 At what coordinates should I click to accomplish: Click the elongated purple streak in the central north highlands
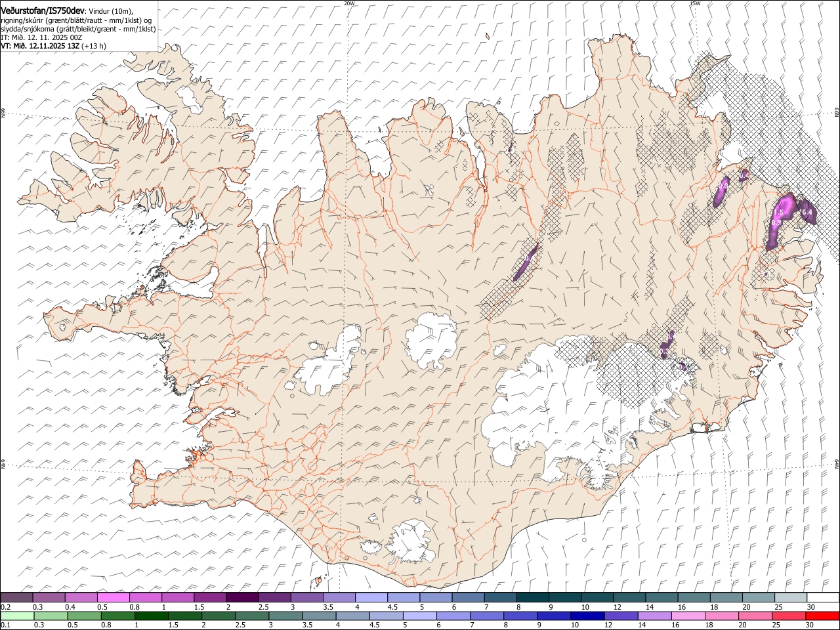[526, 262]
